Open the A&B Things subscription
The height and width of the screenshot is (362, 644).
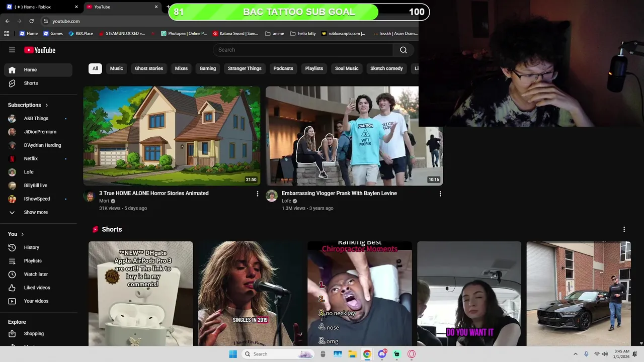pyautogui.click(x=38, y=119)
